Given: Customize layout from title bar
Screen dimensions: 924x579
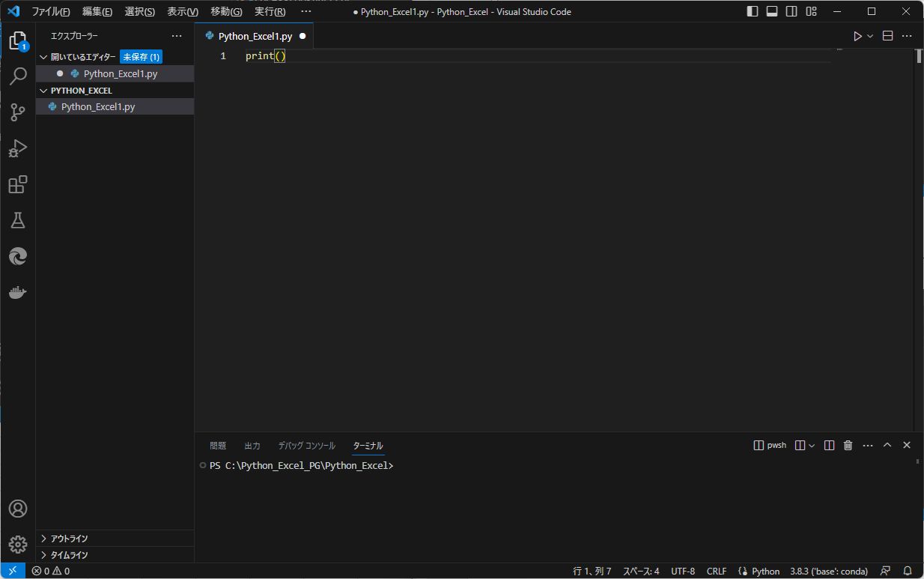Looking at the screenshot, I should [x=812, y=11].
